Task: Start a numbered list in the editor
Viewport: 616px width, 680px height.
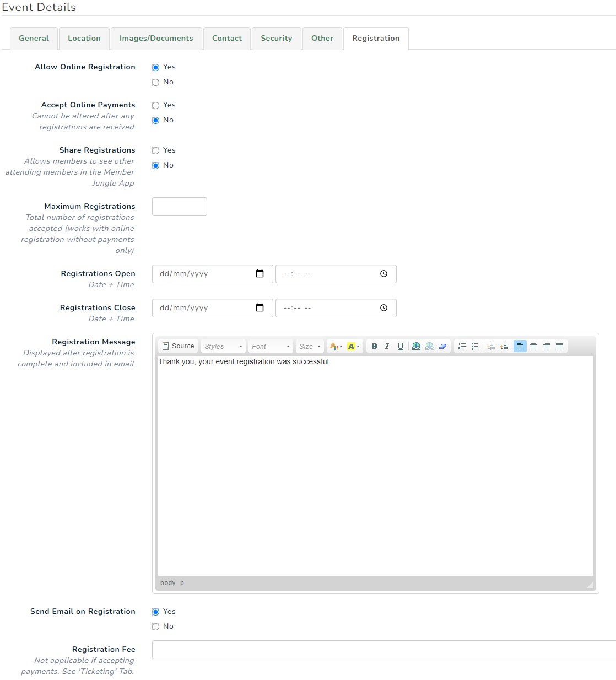Action: (x=462, y=346)
